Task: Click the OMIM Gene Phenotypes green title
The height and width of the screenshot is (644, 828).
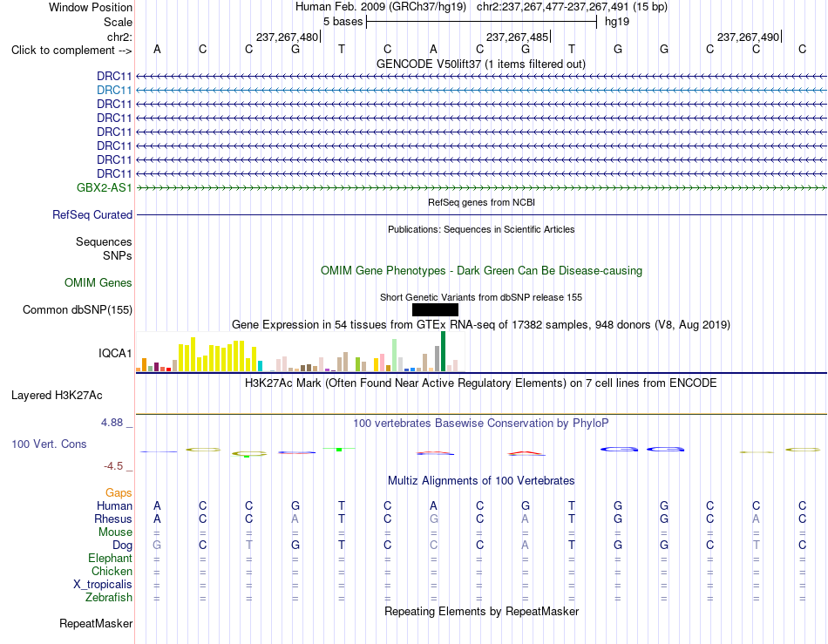Action: (x=482, y=271)
